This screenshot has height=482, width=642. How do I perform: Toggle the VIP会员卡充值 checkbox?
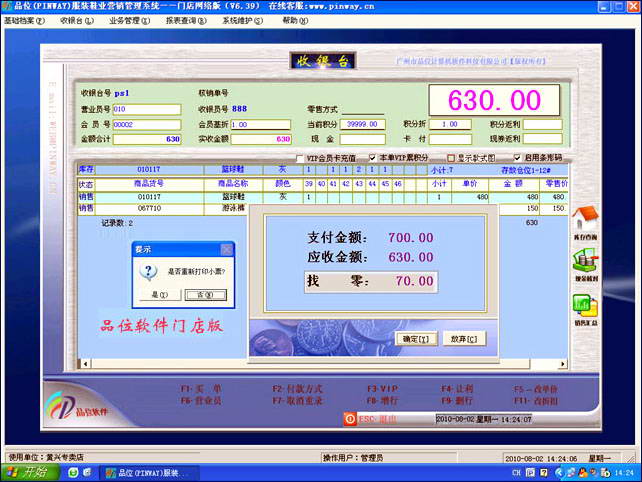click(300, 158)
